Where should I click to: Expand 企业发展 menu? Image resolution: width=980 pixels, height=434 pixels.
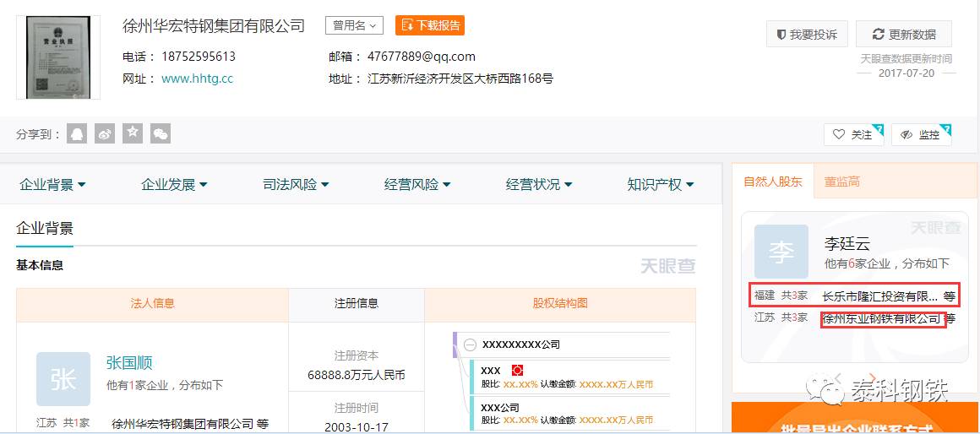point(174,185)
